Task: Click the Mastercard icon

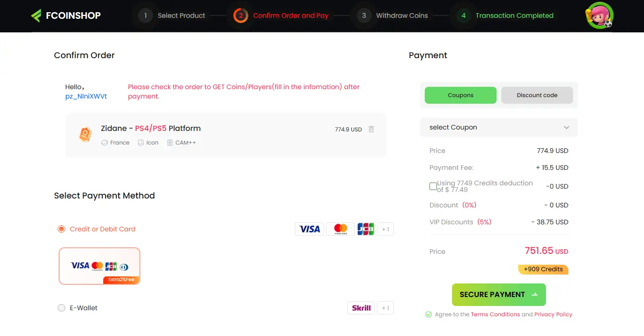Action: click(340, 229)
